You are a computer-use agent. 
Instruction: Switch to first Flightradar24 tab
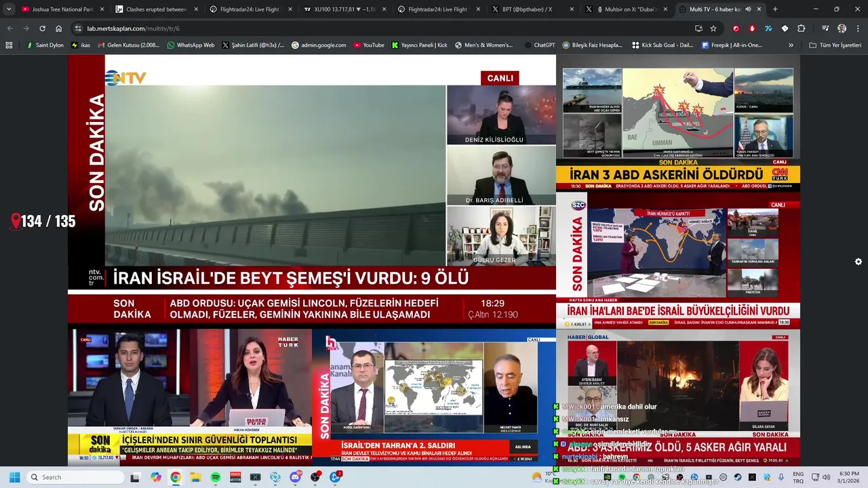pos(250,9)
